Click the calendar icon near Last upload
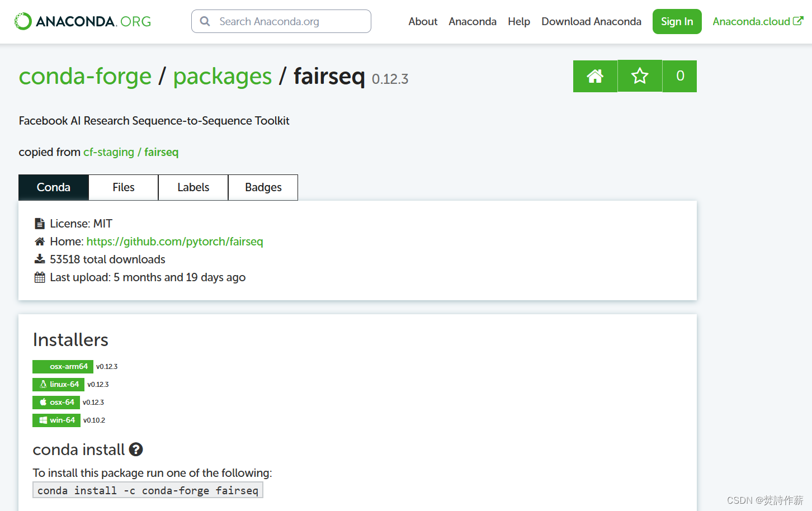The height and width of the screenshot is (511, 812). pyautogui.click(x=39, y=277)
